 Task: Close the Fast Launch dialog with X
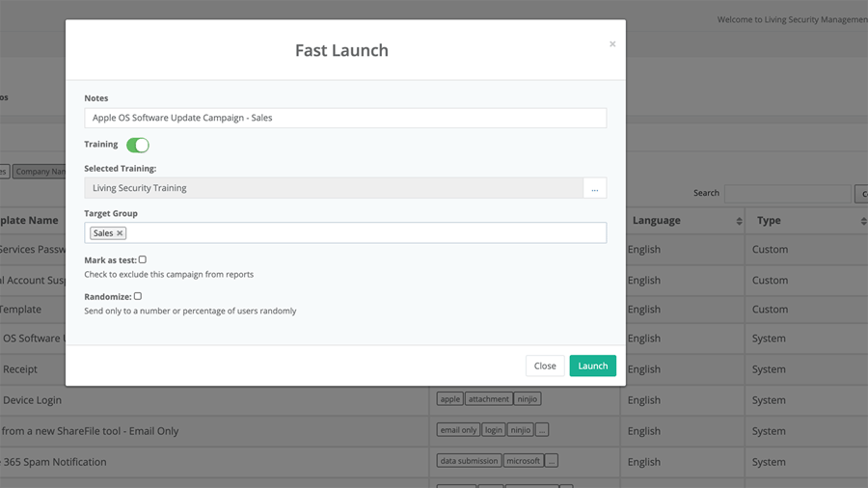(x=612, y=43)
